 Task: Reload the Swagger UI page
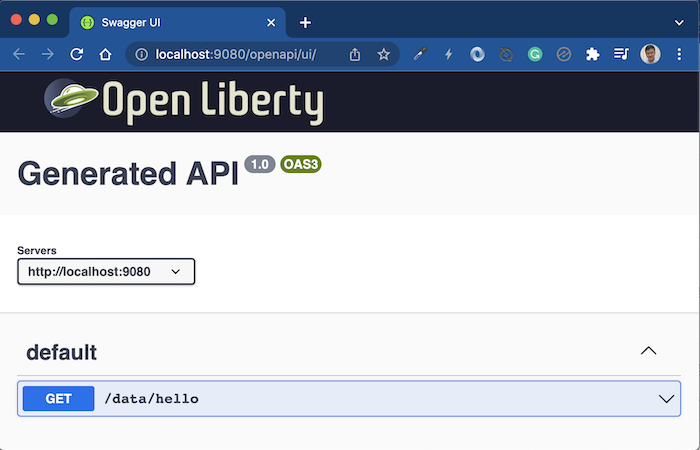(77, 54)
